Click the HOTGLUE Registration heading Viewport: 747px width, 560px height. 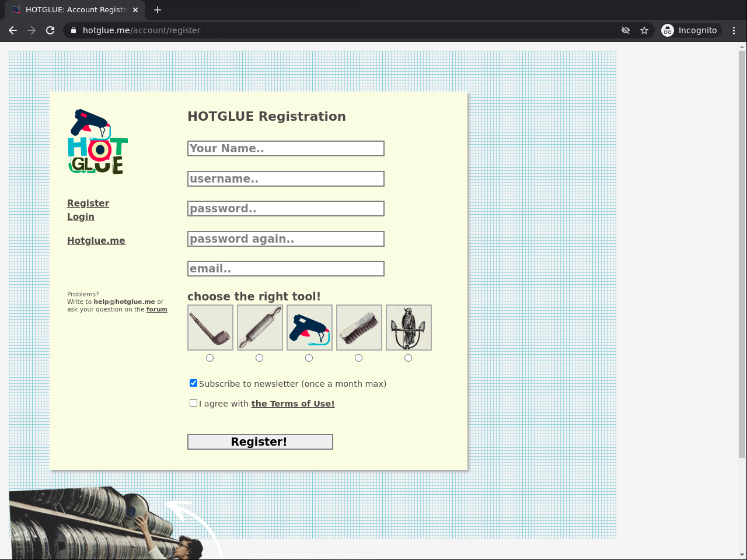tap(267, 116)
